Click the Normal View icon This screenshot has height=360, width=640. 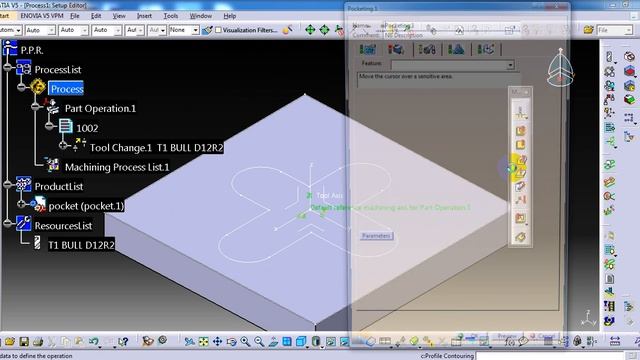click(273, 341)
